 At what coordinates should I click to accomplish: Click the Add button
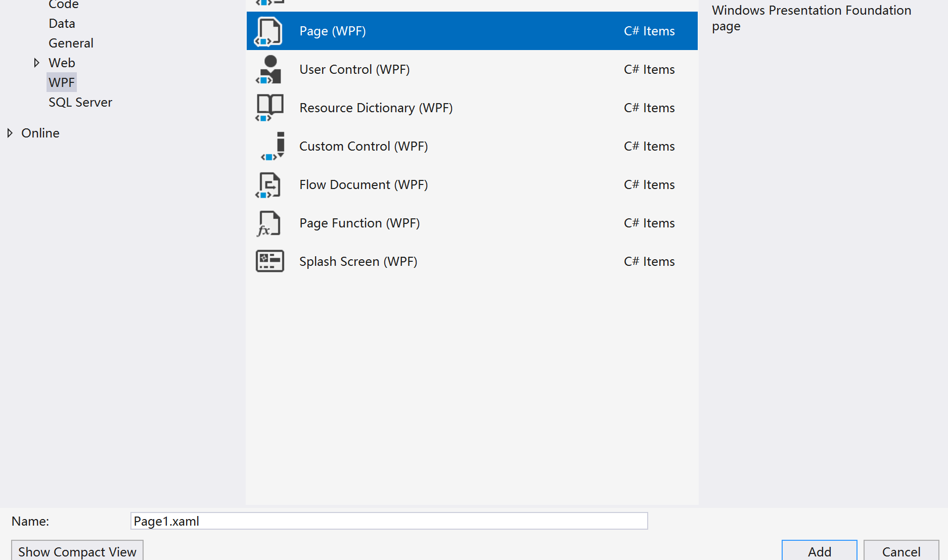819,551
